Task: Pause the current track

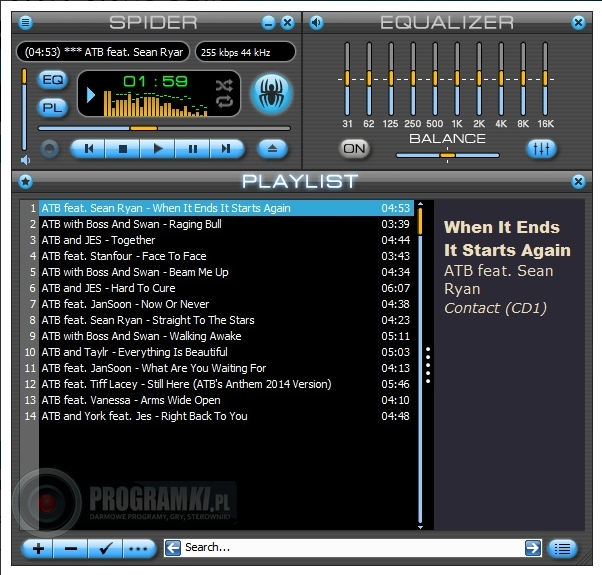Action: point(192,149)
